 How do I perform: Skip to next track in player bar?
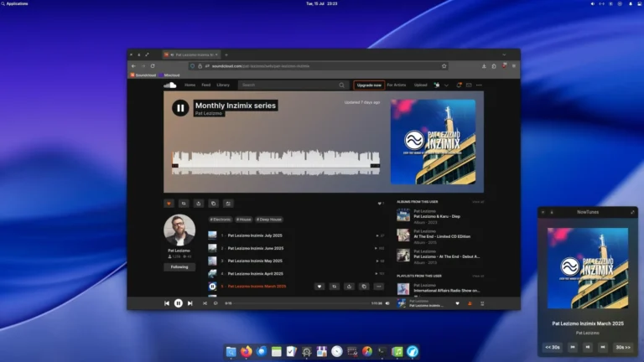(x=190, y=303)
